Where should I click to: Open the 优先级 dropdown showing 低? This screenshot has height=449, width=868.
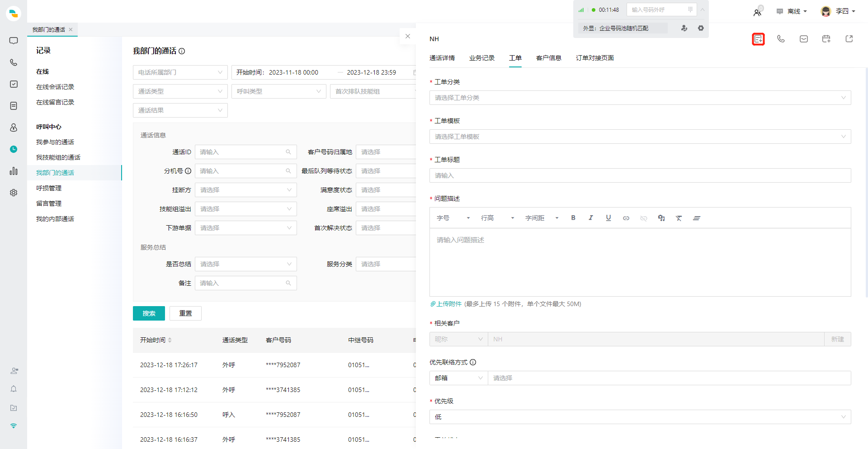[640, 417]
